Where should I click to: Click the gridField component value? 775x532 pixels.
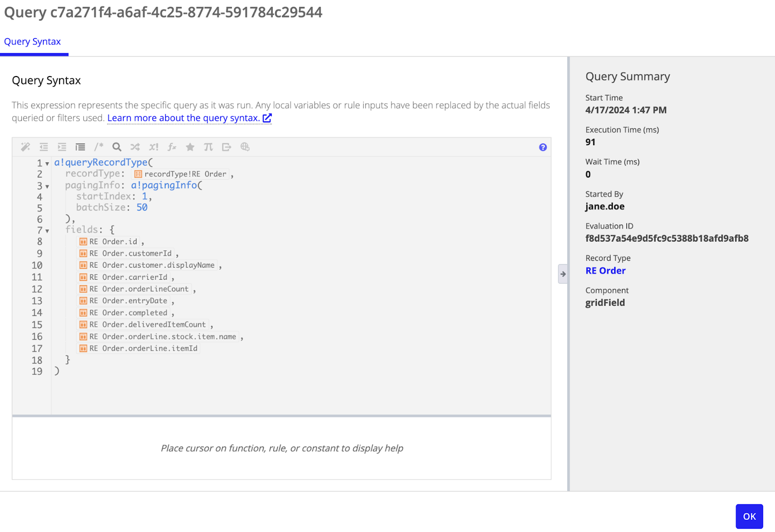click(x=605, y=303)
